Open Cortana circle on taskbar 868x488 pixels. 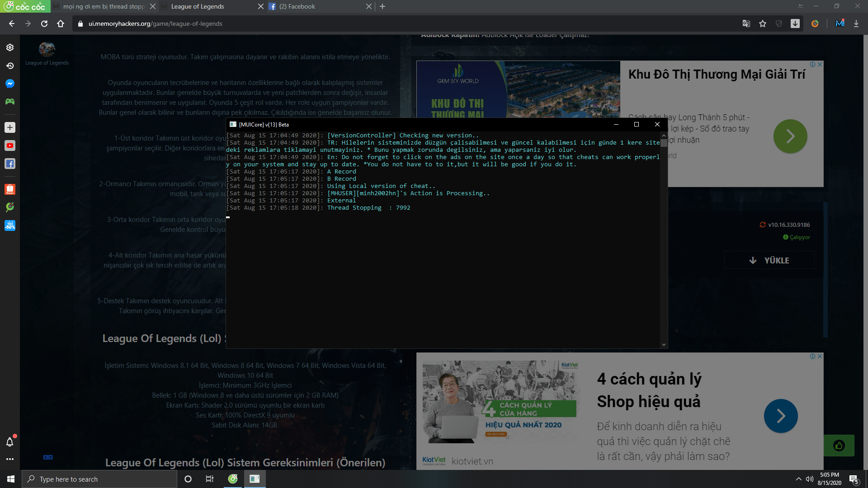click(x=188, y=479)
